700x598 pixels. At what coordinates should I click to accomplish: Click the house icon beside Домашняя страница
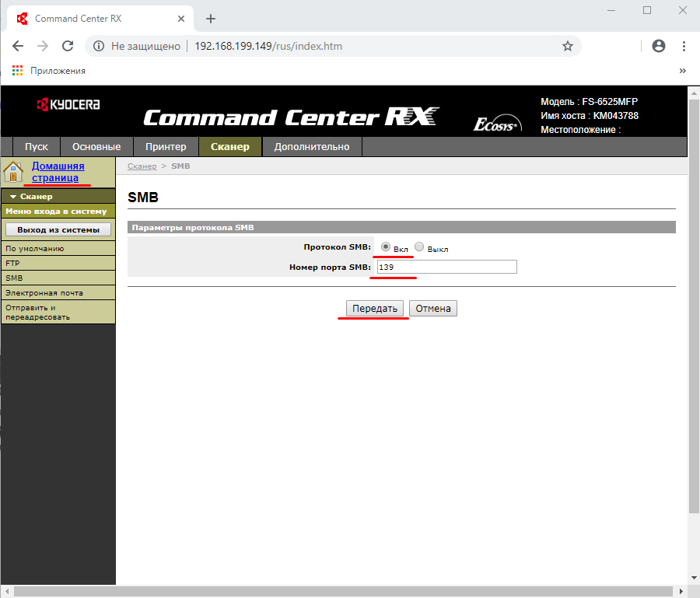pos(14,172)
